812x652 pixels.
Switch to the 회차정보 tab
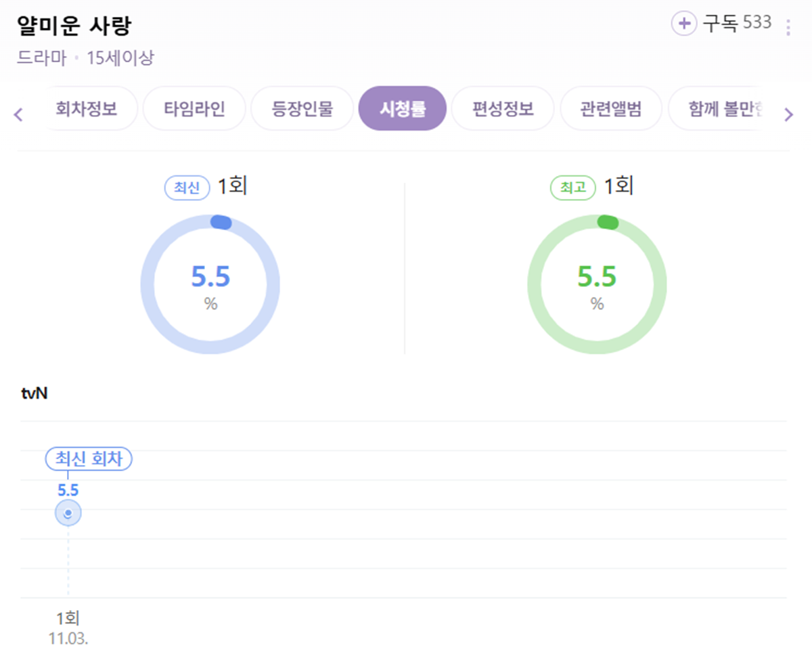90,108
